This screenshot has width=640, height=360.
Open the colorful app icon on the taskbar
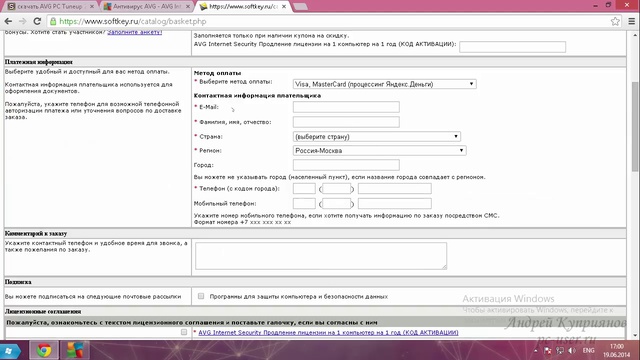click(75, 351)
